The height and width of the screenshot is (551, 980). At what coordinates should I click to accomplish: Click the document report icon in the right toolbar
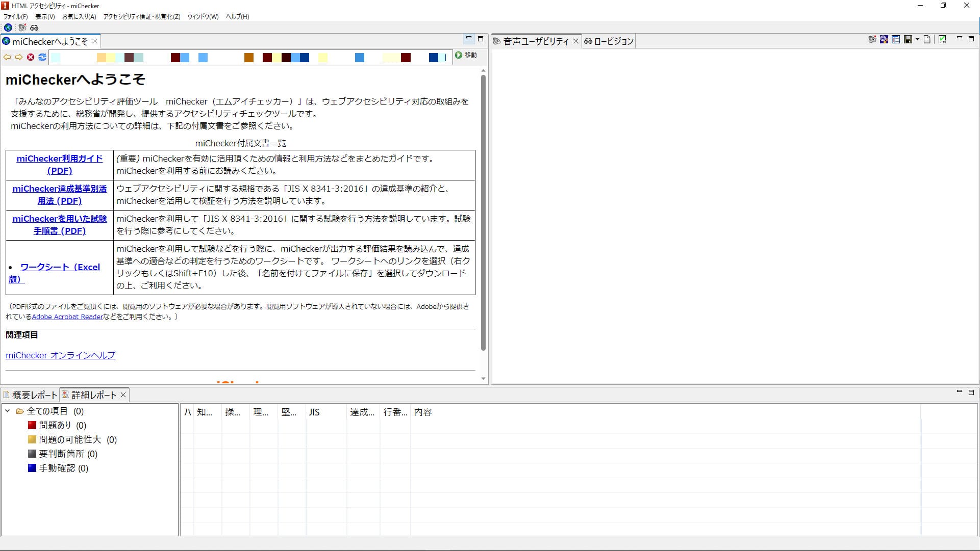pyautogui.click(x=927, y=39)
